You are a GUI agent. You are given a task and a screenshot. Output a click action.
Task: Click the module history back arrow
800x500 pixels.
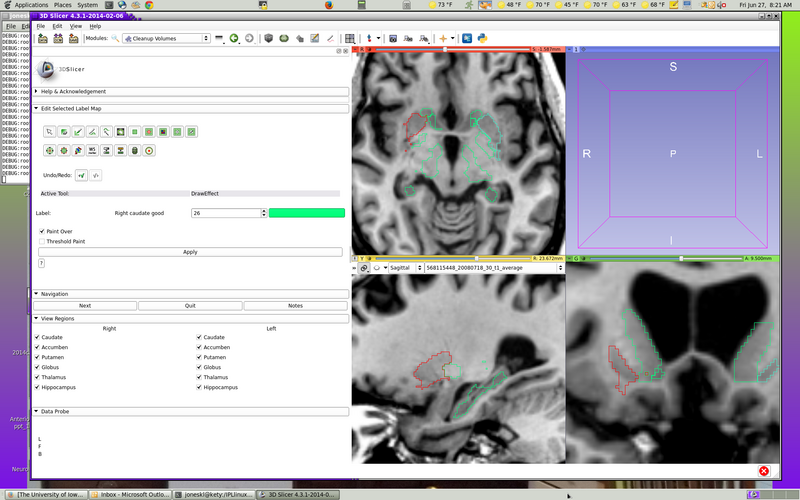coord(234,38)
